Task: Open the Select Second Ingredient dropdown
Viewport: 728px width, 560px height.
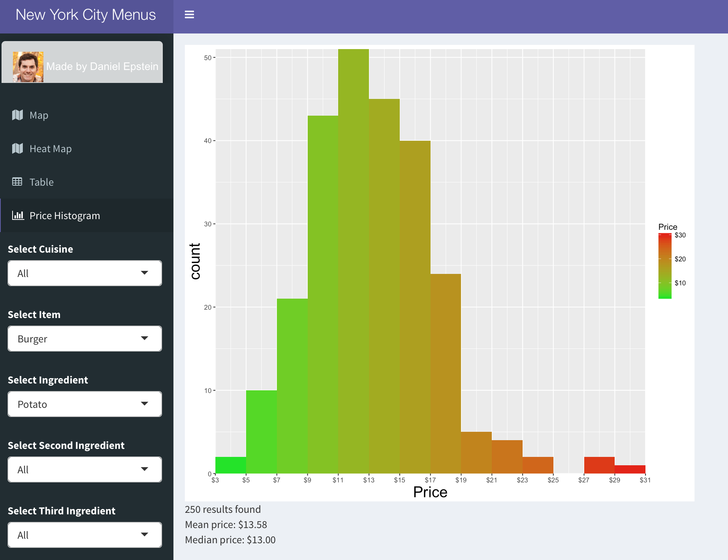Action: [x=85, y=469]
